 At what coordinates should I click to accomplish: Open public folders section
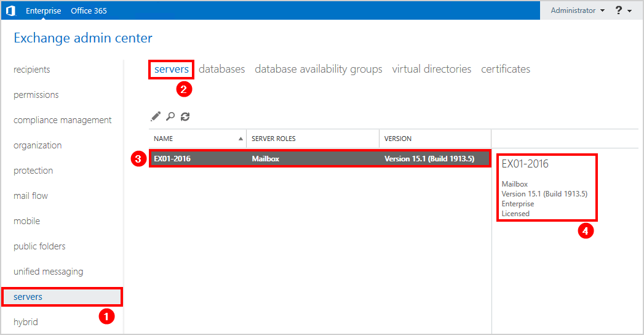click(x=39, y=246)
